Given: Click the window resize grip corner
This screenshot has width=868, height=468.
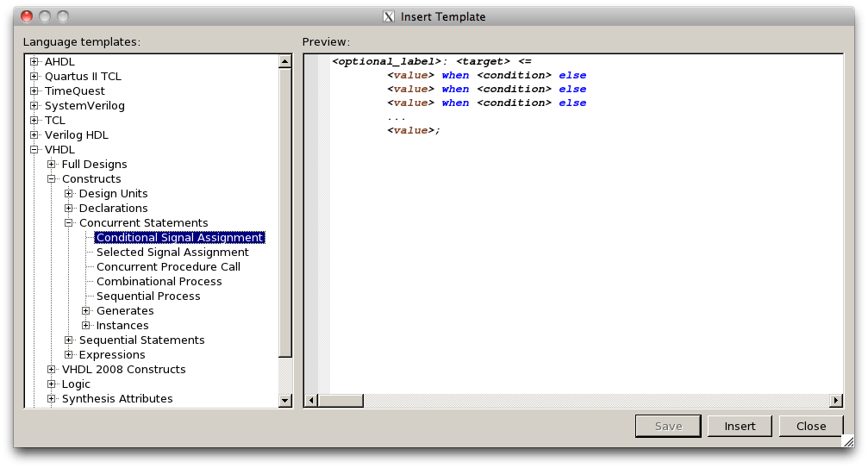Looking at the screenshot, I should tap(848, 441).
